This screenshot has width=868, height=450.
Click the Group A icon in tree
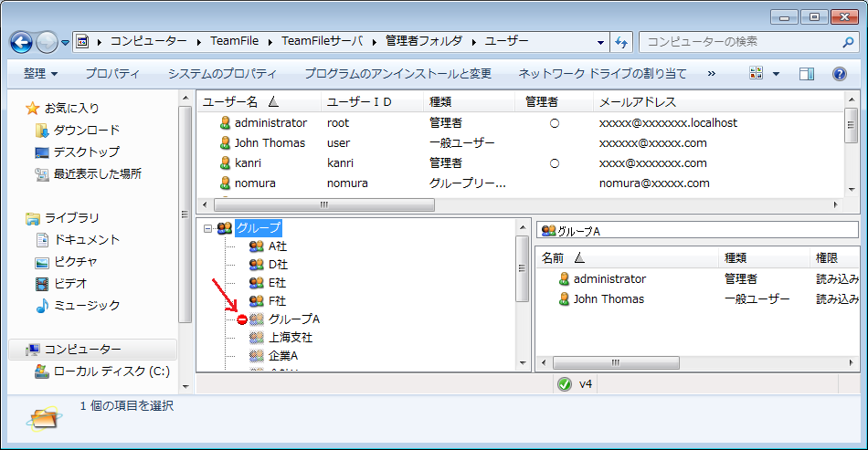click(x=257, y=319)
